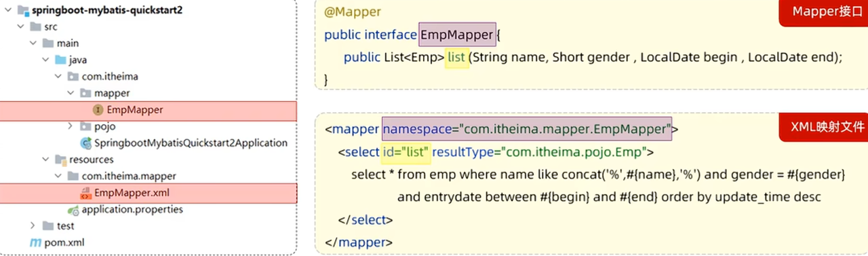This screenshot has height=256, width=868.
Task: Click the yellow highlighted list method name
Action: 456,58
